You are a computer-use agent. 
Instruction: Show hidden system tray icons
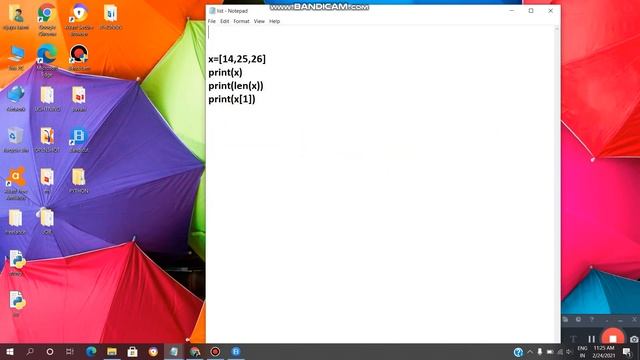pyautogui.click(x=530, y=352)
